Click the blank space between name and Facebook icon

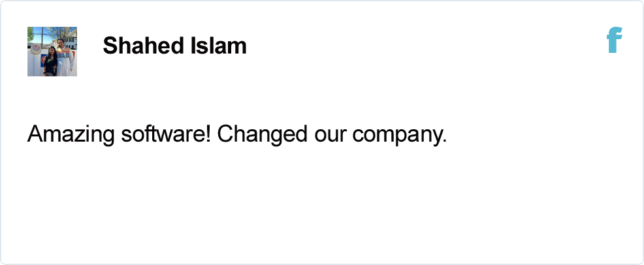tap(427, 46)
